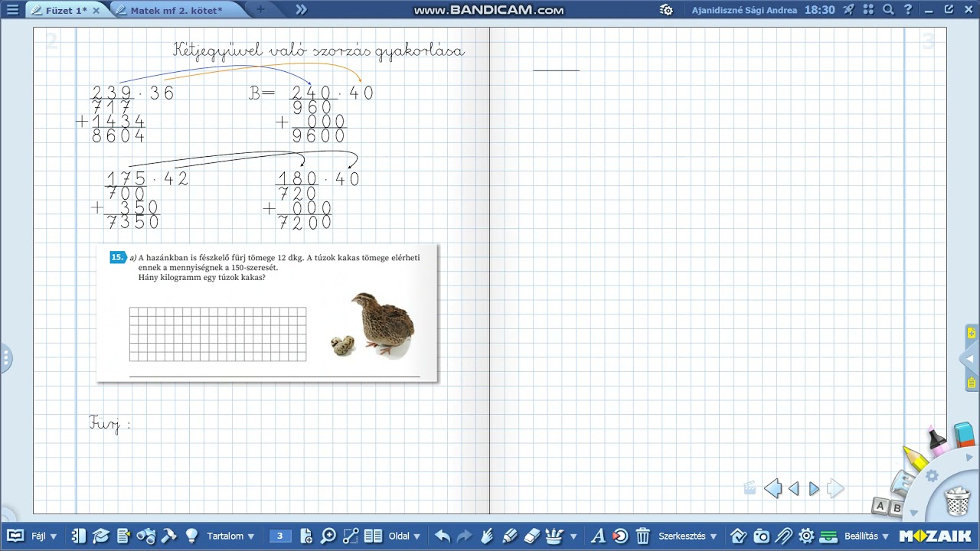This screenshot has width=980, height=551.
Task: Click the rocket icon in the title bar
Action: click(849, 10)
